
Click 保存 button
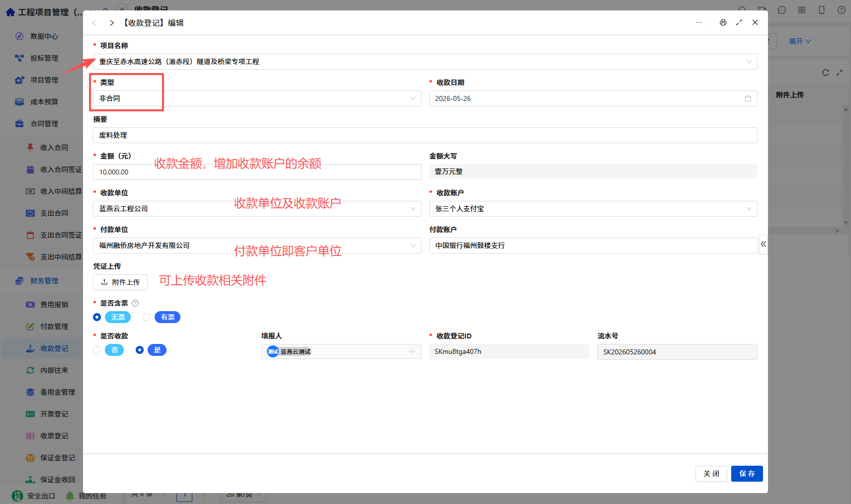[747, 474]
